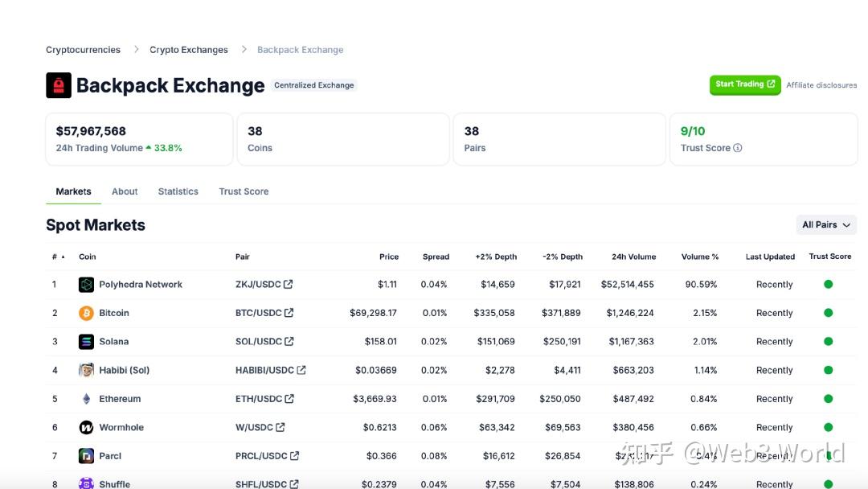Open the Affiliate disclosures link
Image resolution: width=868 pixels, height=489 pixels.
[821, 85]
